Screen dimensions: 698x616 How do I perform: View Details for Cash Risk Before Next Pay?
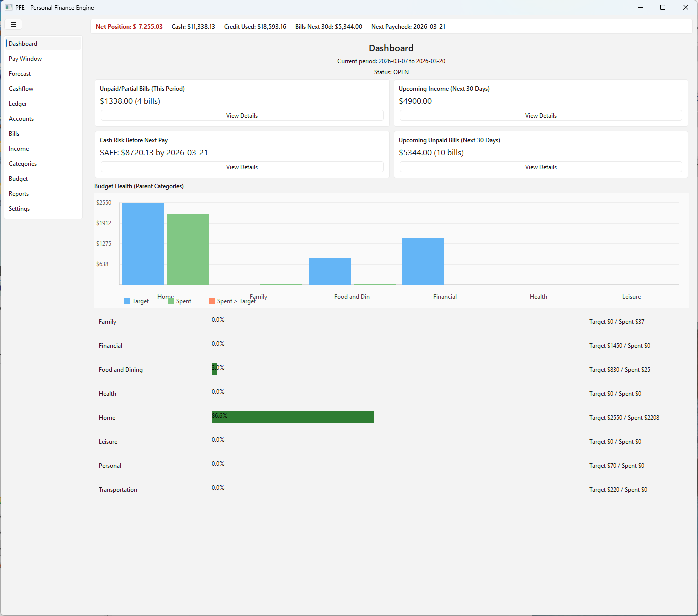[x=242, y=167]
